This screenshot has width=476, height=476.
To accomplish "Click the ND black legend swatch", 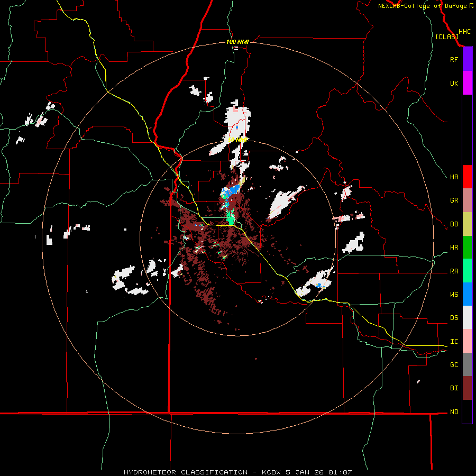I will tap(467, 411).
